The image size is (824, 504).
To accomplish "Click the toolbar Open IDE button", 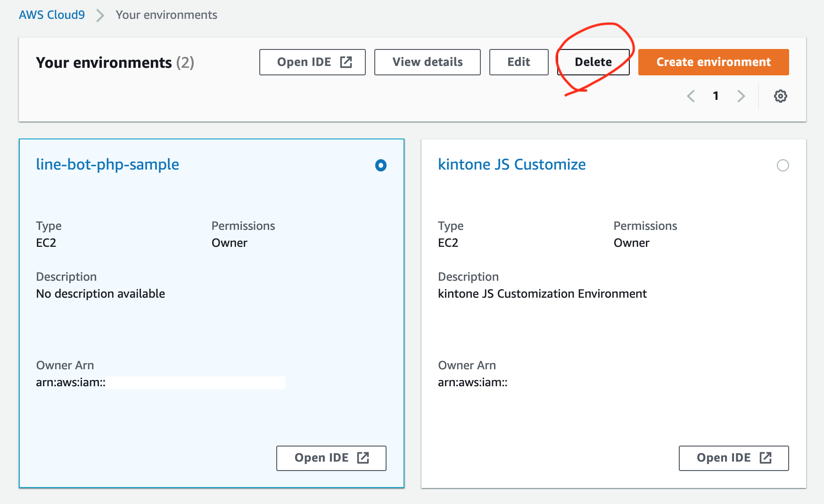I will coord(313,62).
